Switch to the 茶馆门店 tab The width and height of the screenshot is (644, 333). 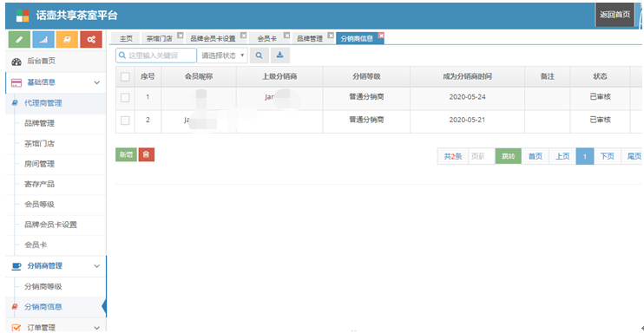click(160, 39)
